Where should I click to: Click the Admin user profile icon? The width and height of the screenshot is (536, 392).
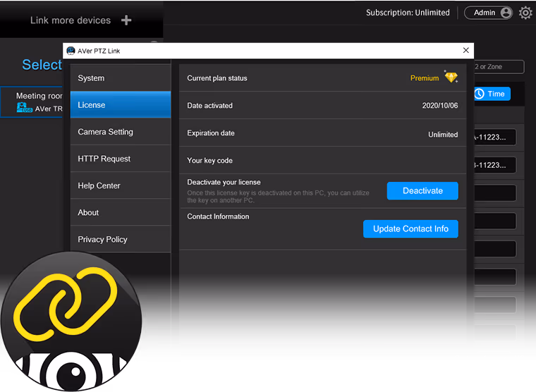coord(506,13)
